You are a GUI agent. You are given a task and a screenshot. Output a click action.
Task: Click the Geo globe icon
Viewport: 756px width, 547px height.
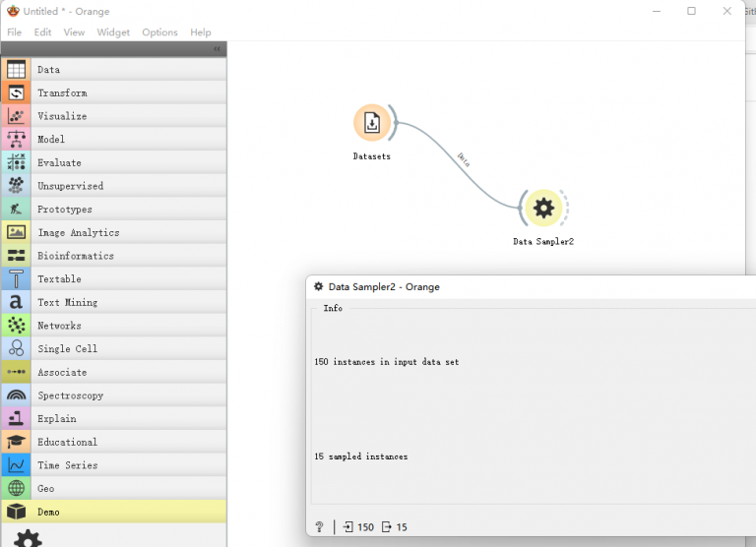pyautogui.click(x=16, y=488)
